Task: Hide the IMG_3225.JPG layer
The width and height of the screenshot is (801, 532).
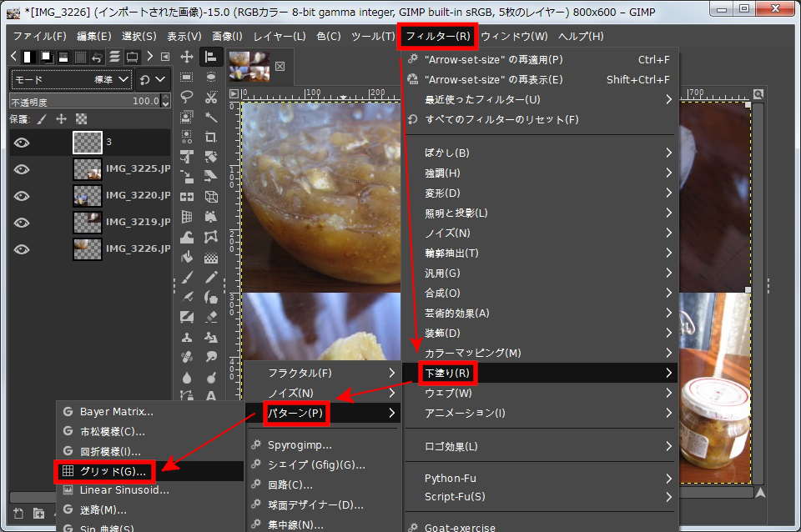Action: [x=22, y=169]
